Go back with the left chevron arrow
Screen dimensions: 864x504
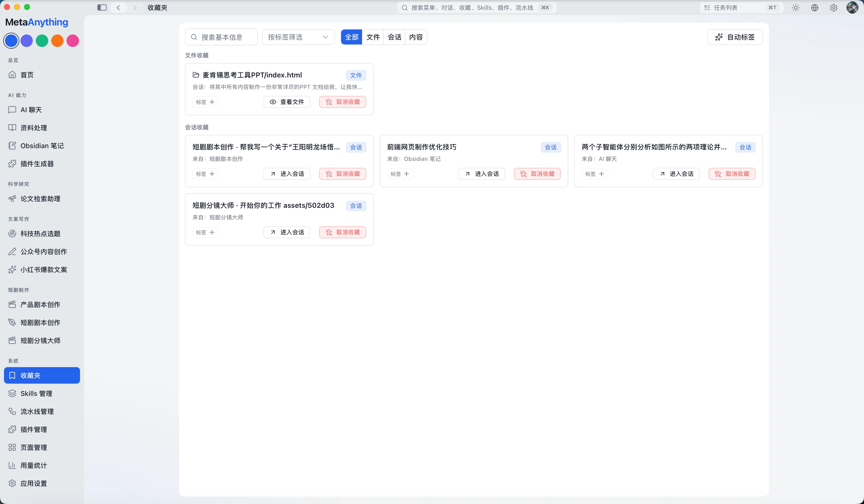coord(118,7)
